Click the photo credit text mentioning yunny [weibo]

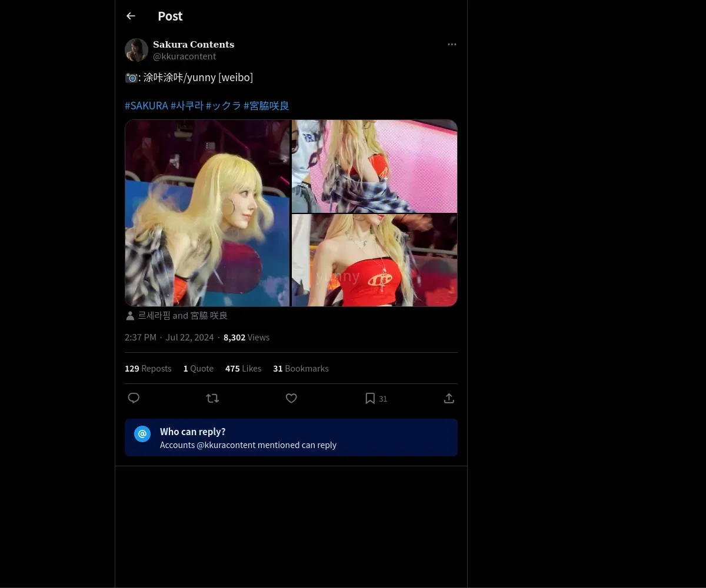tap(189, 78)
